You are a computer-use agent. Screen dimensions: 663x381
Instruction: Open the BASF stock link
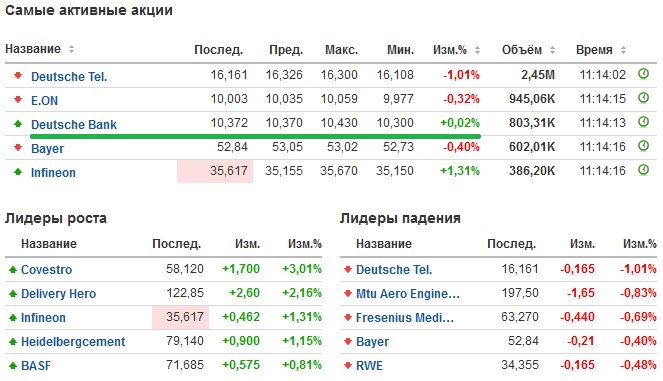click(x=36, y=365)
